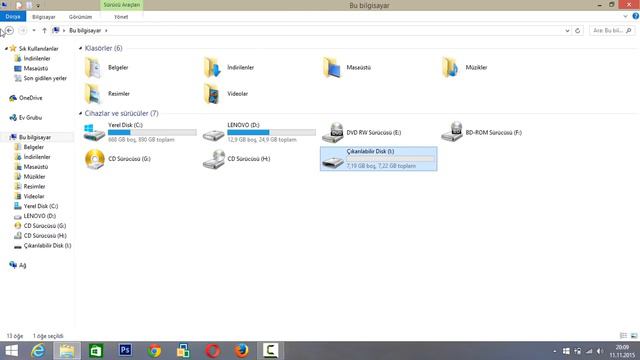
Task: Open Opera browser from taskbar
Action: pyautogui.click(x=213, y=351)
